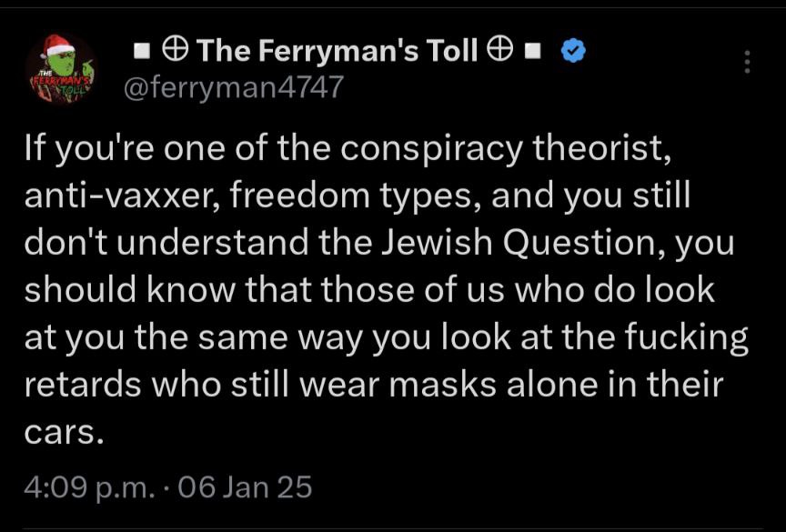Click the circled-plus symbol before the display name

176,51
